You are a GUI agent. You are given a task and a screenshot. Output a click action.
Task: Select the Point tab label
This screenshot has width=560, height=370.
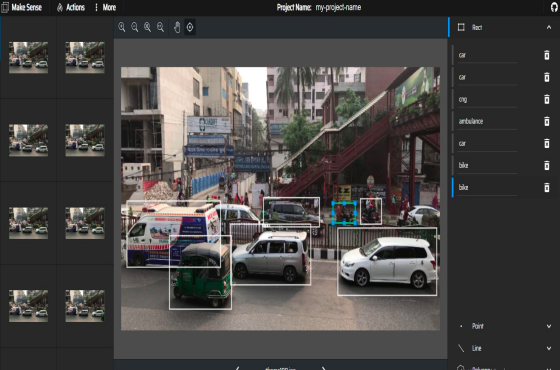click(x=478, y=326)
